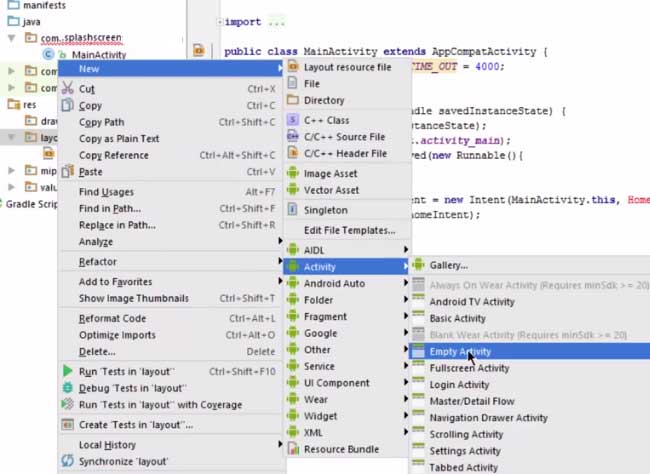Viewport: 650px width, 474px height.
Task: Open the Android Auto submenu
Action: pos(347,283)
